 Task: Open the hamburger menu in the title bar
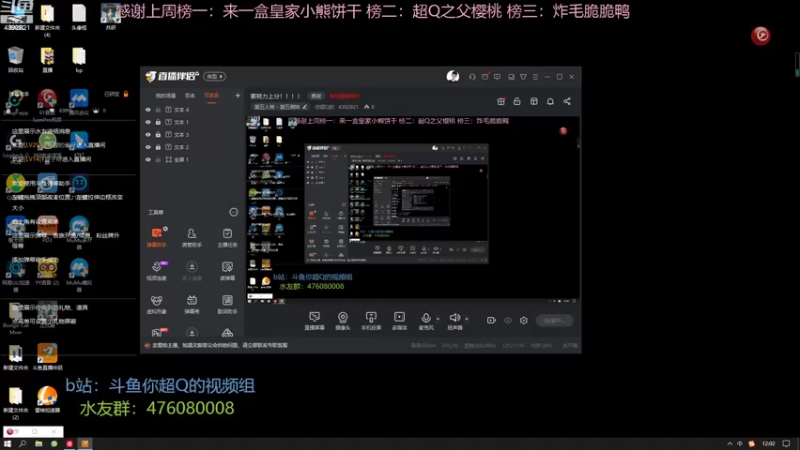coord(535,77)
